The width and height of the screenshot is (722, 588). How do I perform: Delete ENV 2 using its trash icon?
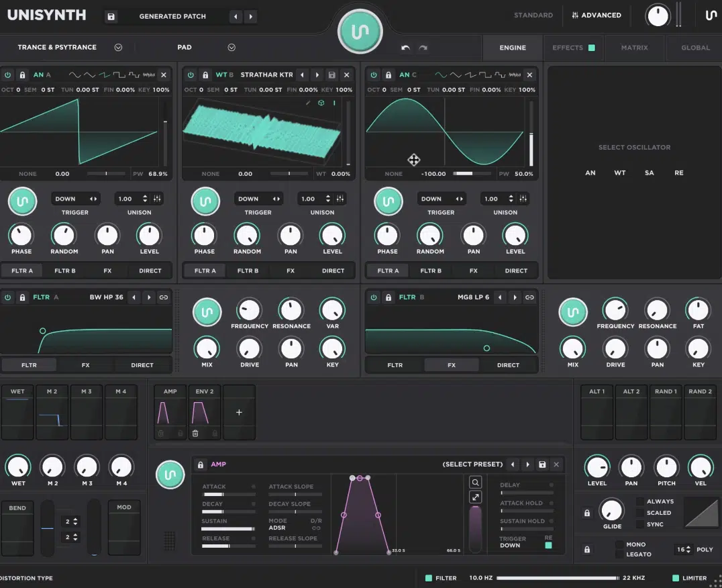tap(195, 434)
